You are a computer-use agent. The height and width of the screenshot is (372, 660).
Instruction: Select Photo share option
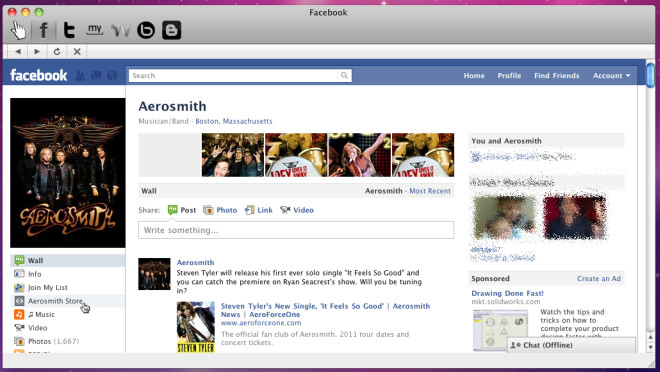(220, 210)
